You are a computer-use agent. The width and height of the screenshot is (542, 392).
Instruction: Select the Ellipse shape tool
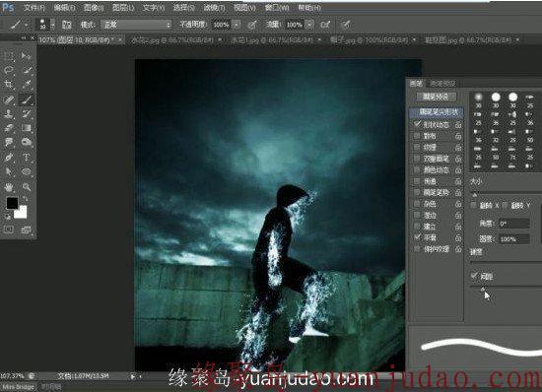coord(27,171)
